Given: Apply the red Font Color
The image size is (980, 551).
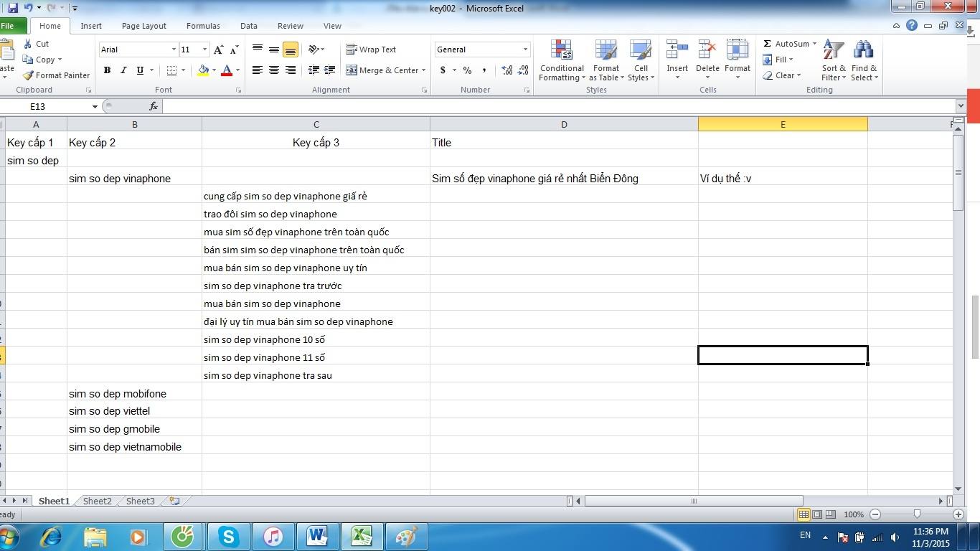Looking at the screenshot, I should coord(227,70).
